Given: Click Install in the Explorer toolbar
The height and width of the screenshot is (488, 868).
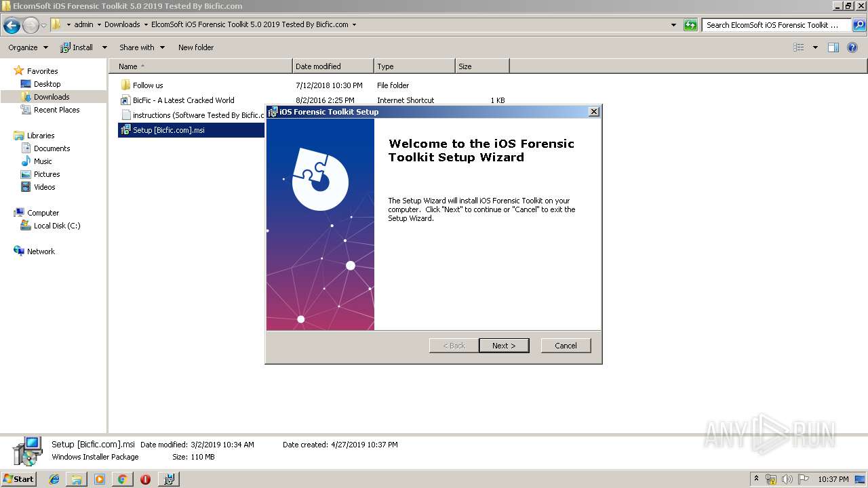Looking at the screenshot, I should [77, 47].
